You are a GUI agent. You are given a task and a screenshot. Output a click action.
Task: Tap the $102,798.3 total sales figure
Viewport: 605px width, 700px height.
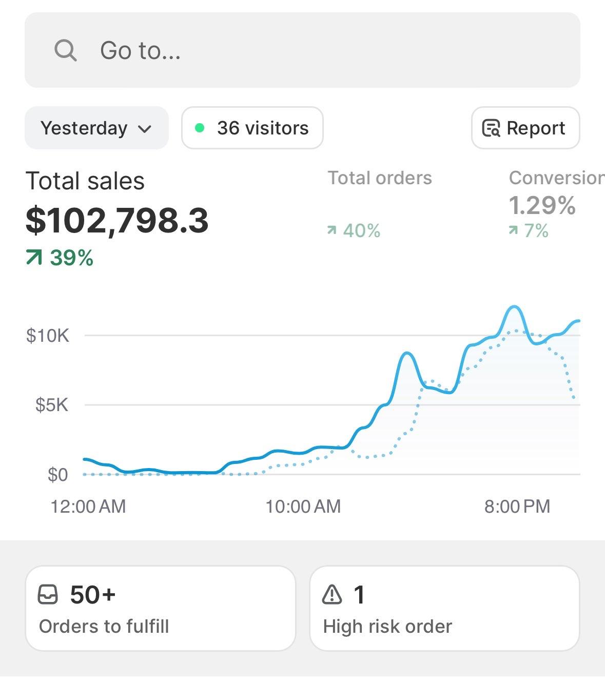(x=117, y=220)
